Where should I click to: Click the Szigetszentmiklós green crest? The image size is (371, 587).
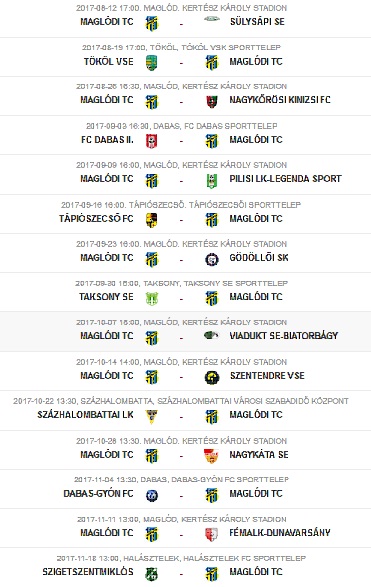point(152,574)
